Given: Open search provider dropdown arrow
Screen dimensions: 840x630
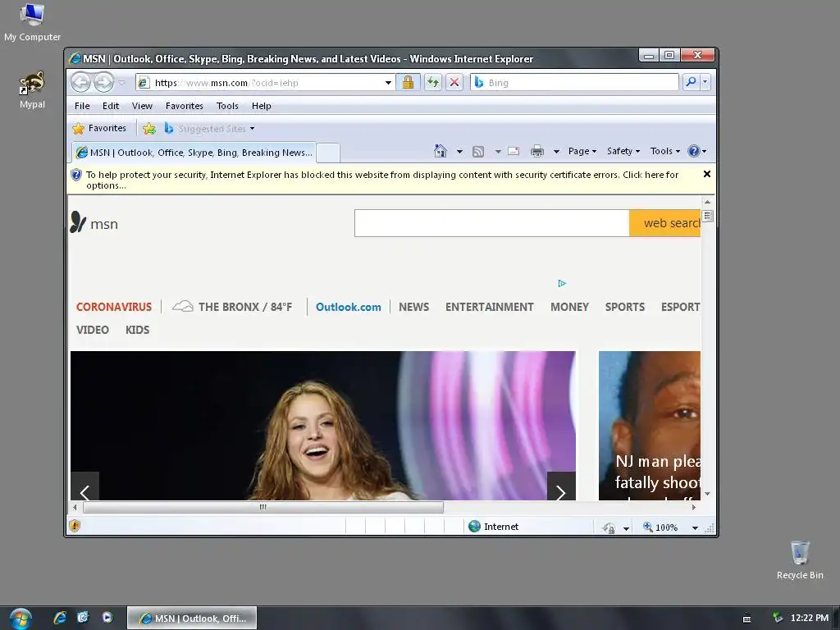Looking at the screenshot, I should (705, 82).
